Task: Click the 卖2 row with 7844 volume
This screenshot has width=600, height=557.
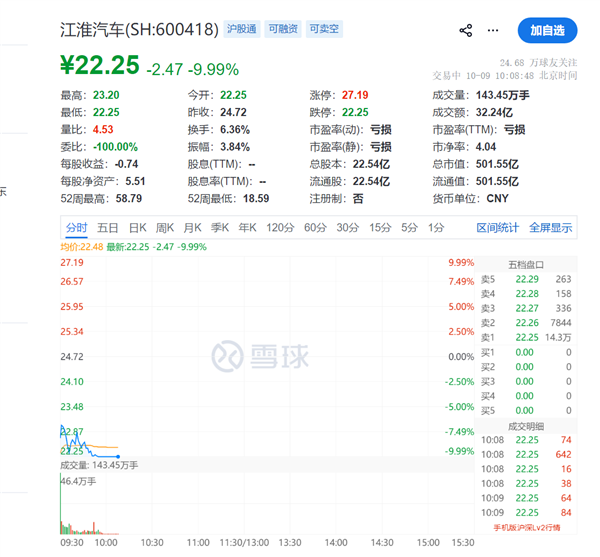Action: point(526,323)
